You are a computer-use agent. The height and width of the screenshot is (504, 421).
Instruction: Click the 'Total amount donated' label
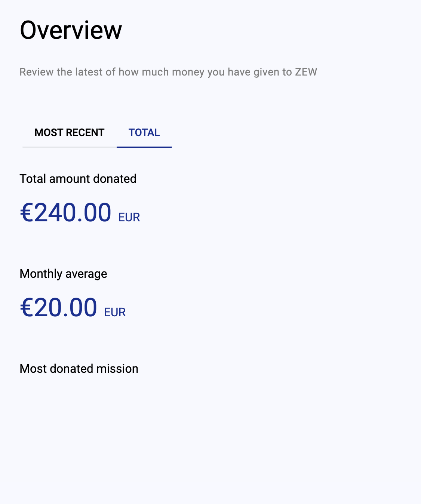[x=78, y=179]
